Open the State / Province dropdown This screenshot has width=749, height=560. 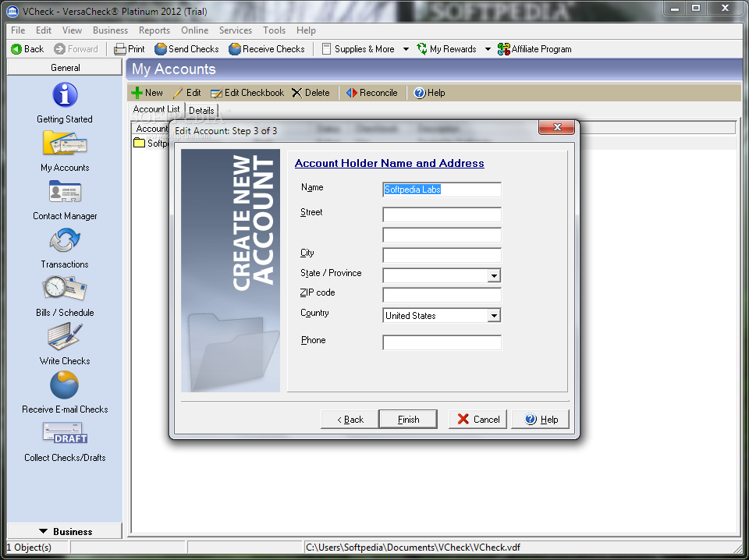[494, 275]
